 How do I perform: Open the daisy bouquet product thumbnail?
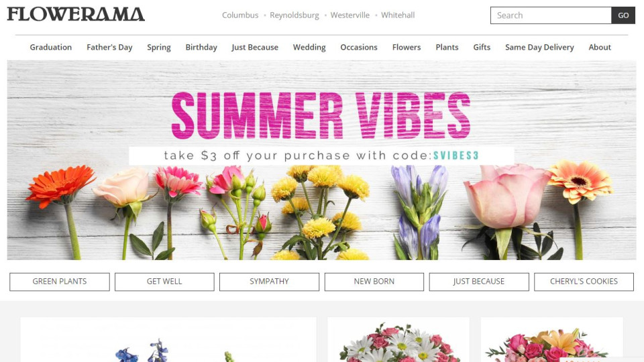[x=398, y=340]
